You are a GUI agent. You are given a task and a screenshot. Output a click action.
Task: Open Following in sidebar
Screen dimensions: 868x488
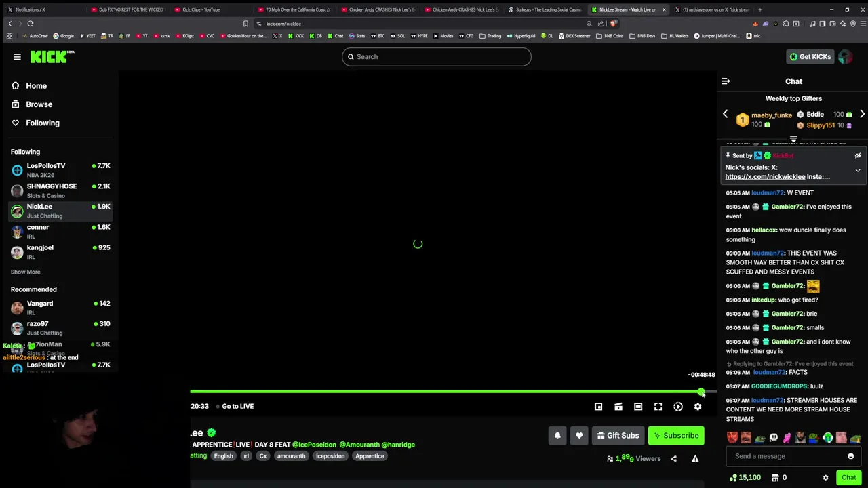(35, 123)
